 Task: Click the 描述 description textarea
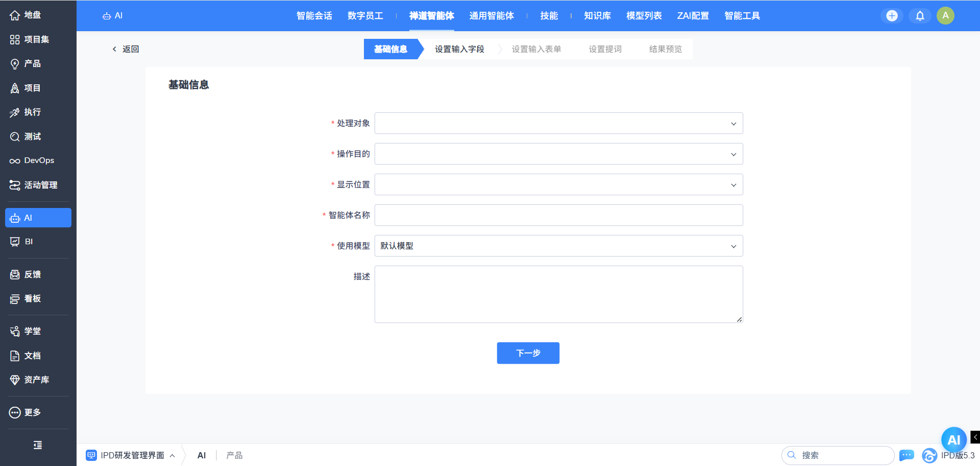point(558,294)
